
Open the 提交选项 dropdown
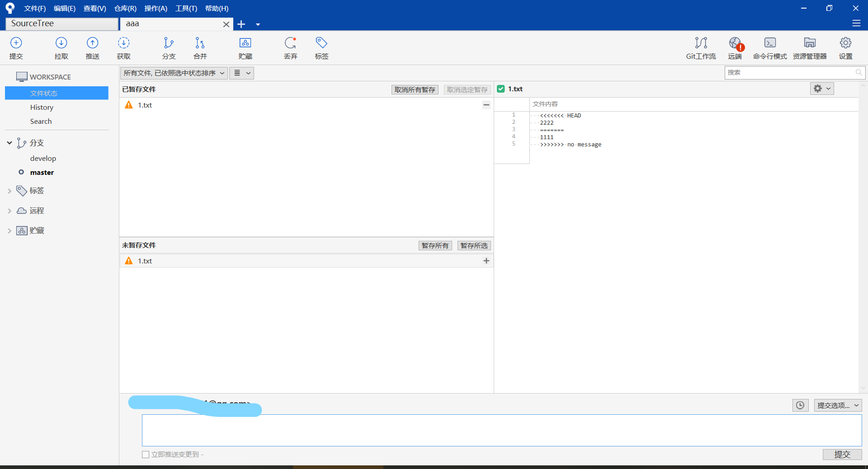pos(838,405)
